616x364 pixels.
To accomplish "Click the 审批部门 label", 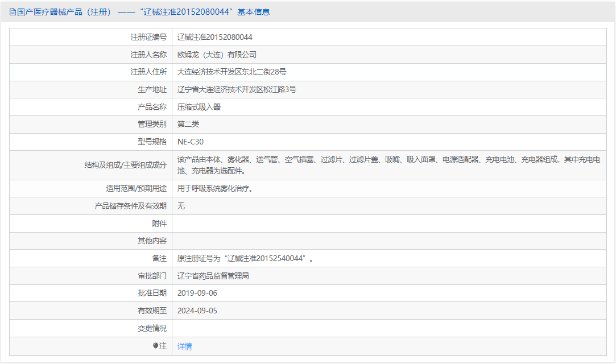I will (152, 276).
